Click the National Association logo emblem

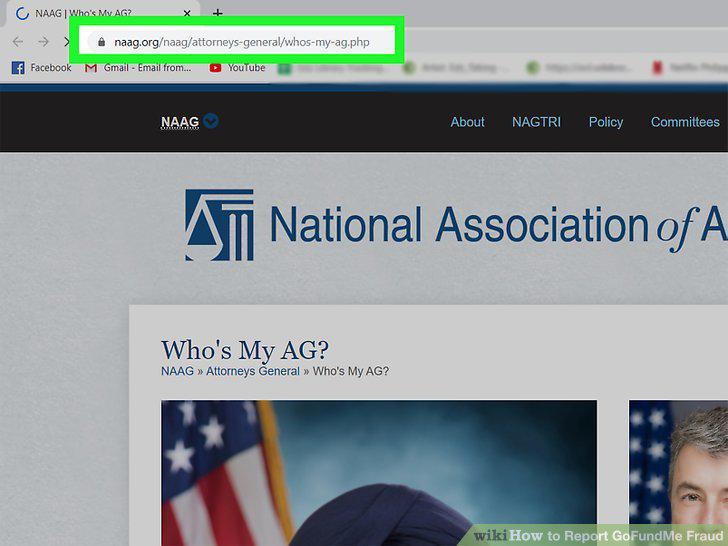click(219, 225)
